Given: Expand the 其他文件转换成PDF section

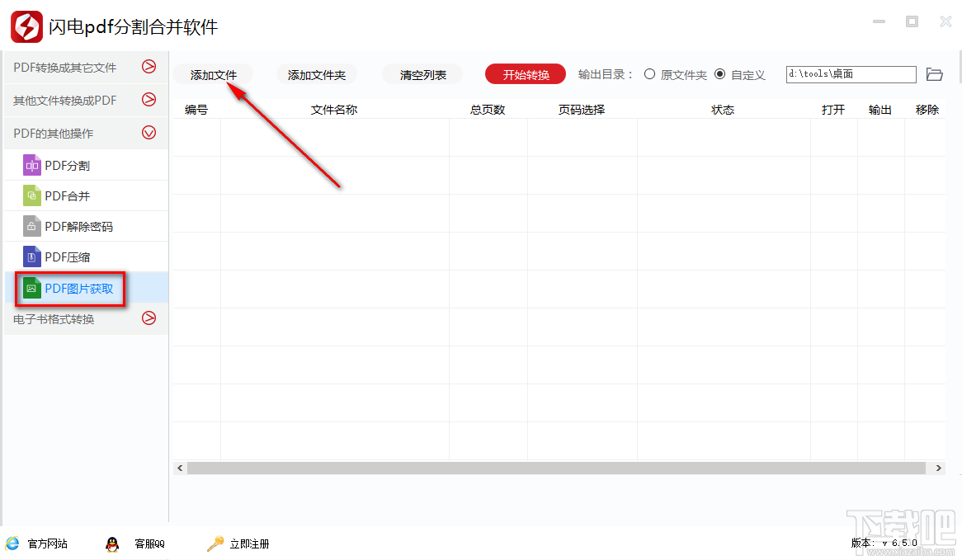Looking at the screenshot, I should [x=149, y=100].
